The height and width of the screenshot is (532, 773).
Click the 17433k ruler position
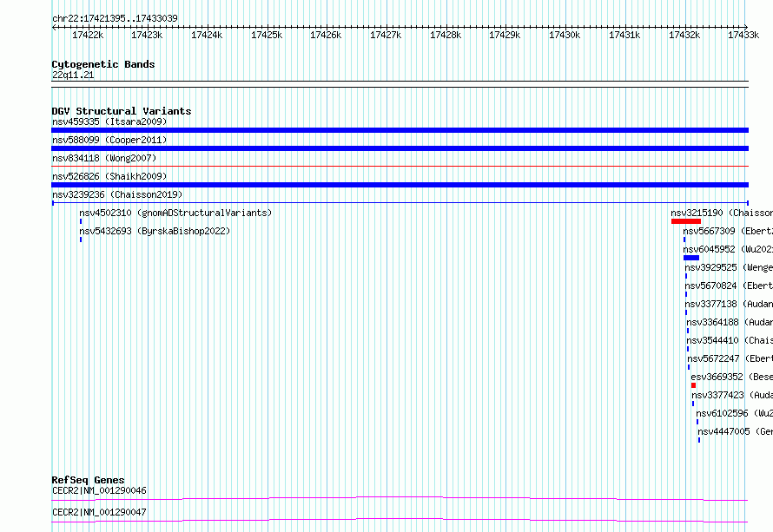pyautogui.click(x=743, y=35)
